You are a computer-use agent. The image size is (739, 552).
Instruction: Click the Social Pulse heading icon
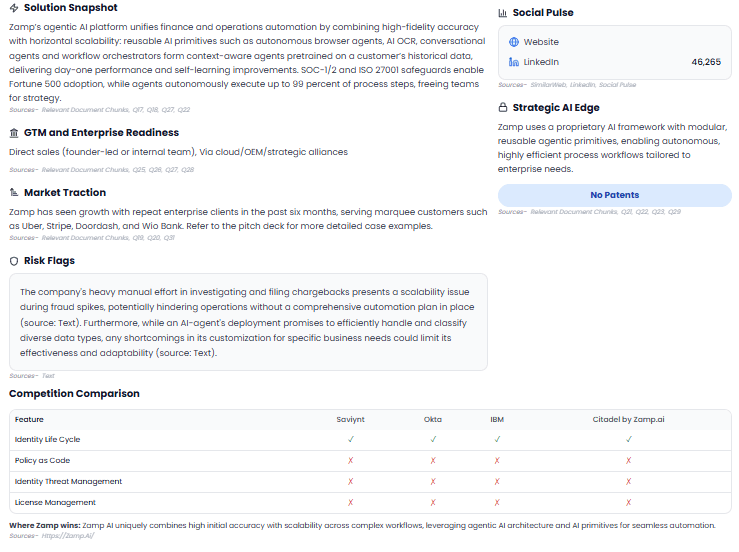tap(503, 13)
